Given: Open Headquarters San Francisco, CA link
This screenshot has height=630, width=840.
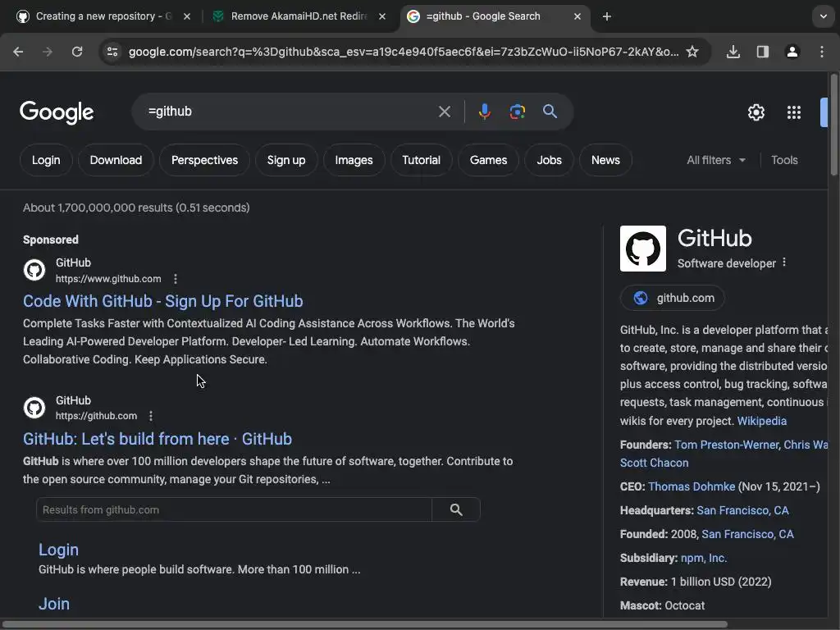Looking at the screenshot, I should point(742,510).
